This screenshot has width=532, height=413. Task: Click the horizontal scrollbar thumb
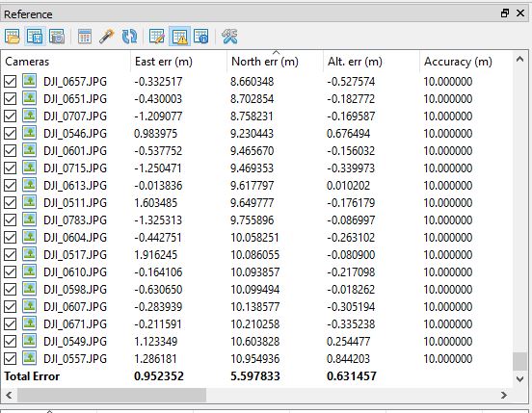point(112,395)
